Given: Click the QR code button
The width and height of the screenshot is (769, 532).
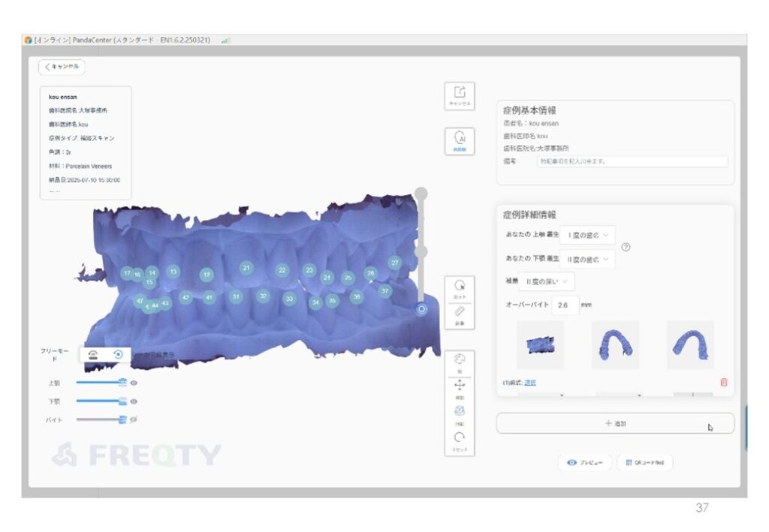Looking at the screenshot, I should pos(644,463).
